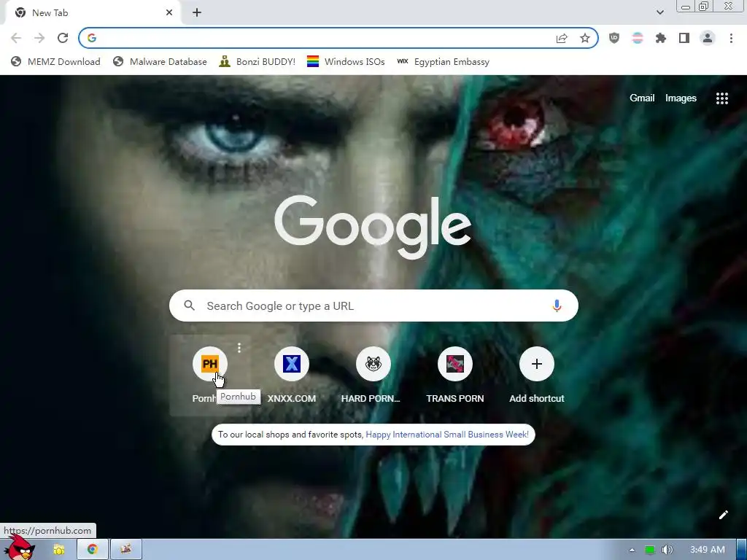Click the grayed back navigation arrow
Image resolution: width=747 pixels, height=560 pixels.
pos(16,38)
